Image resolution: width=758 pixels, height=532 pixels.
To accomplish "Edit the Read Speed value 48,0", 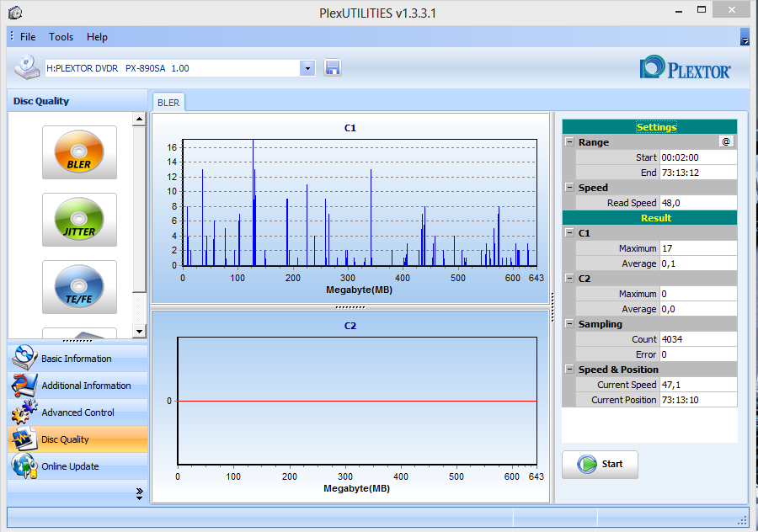I will pos(698,203).
